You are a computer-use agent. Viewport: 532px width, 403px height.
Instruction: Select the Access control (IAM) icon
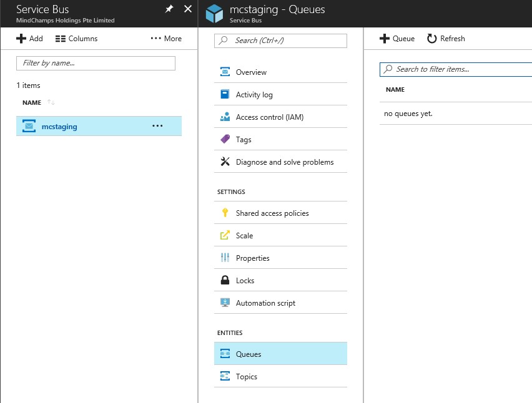pos(225,117)
